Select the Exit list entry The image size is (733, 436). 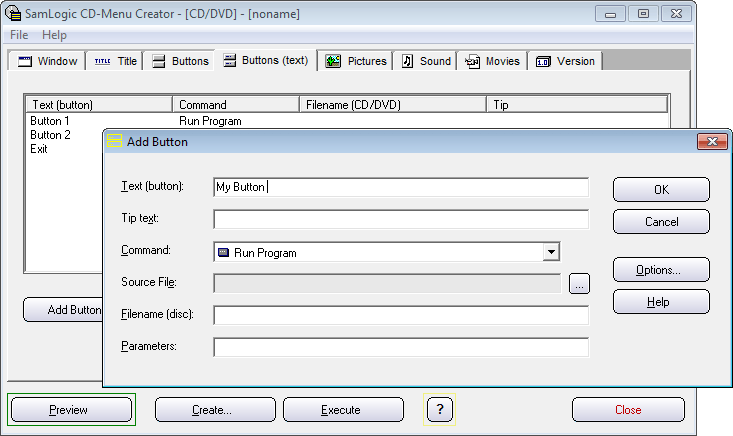[39, 149]
